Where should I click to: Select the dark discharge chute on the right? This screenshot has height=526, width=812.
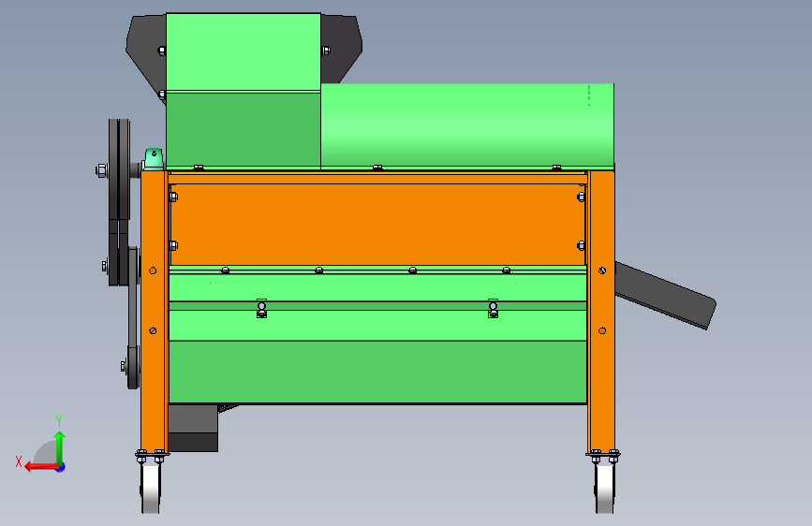click(665, 295)
